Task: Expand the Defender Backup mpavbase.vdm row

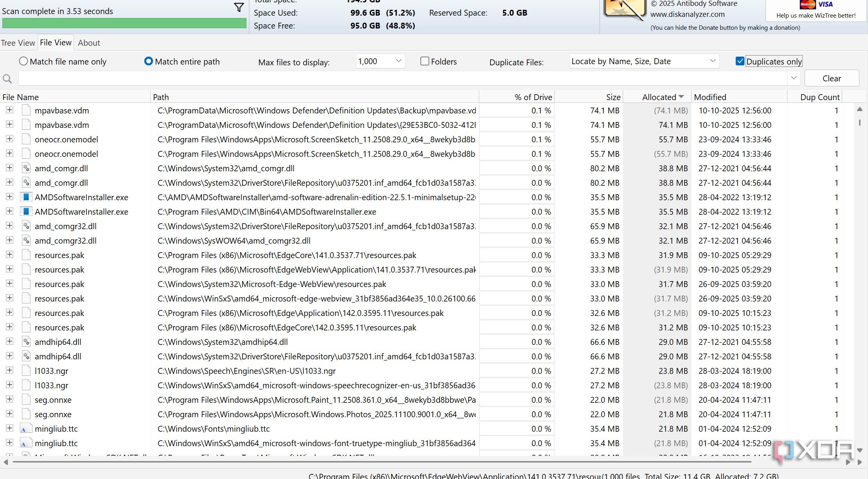Action: coord(9,110)
